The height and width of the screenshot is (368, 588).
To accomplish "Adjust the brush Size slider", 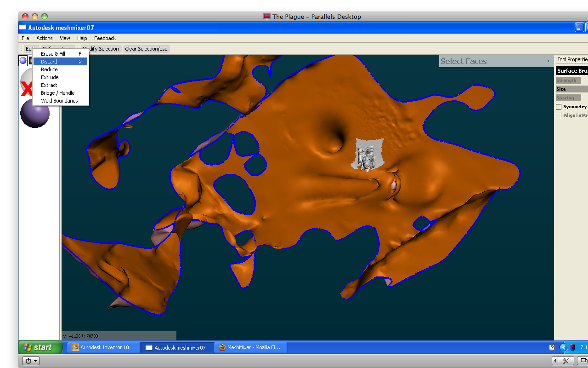I will [x=572, y=89].
